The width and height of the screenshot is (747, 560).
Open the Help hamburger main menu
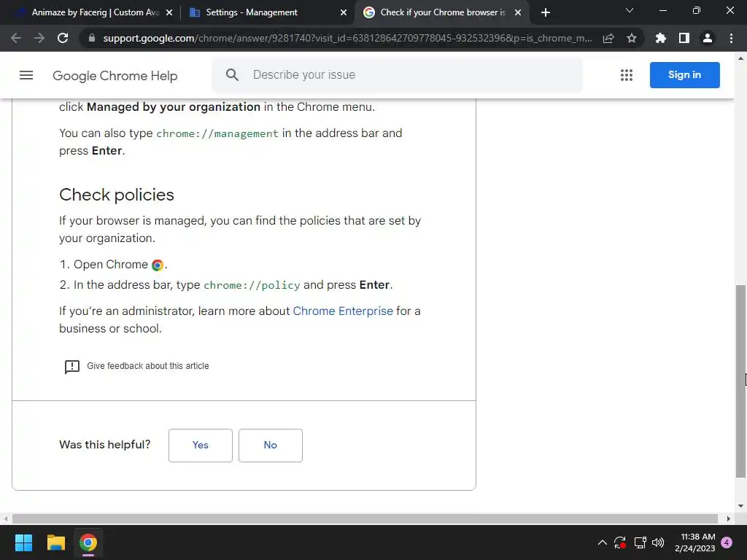26,75
